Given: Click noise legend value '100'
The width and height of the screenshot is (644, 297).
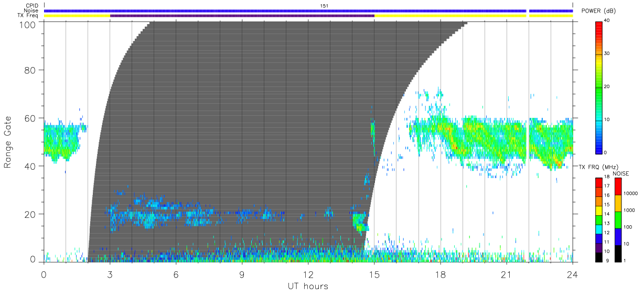Looking at the screenshot, I should (628, 227).
